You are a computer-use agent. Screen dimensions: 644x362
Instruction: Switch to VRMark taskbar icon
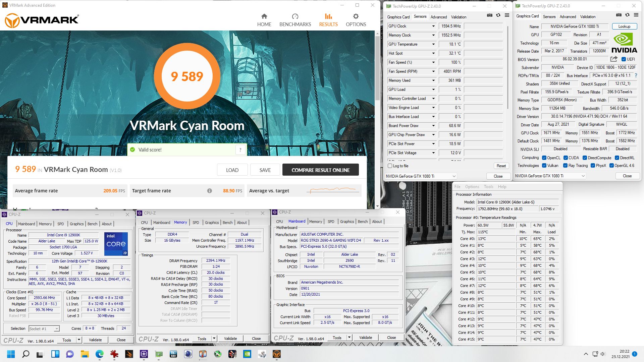point(277,354)
